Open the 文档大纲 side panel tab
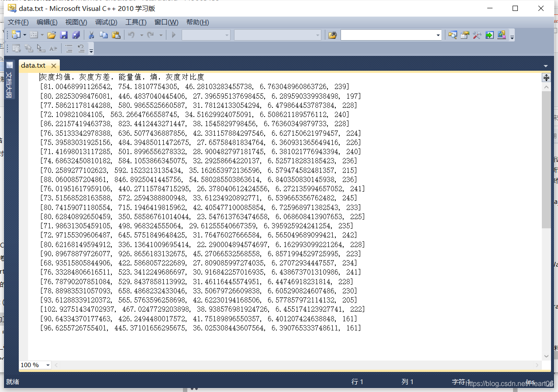 click(x=9, y=79)
